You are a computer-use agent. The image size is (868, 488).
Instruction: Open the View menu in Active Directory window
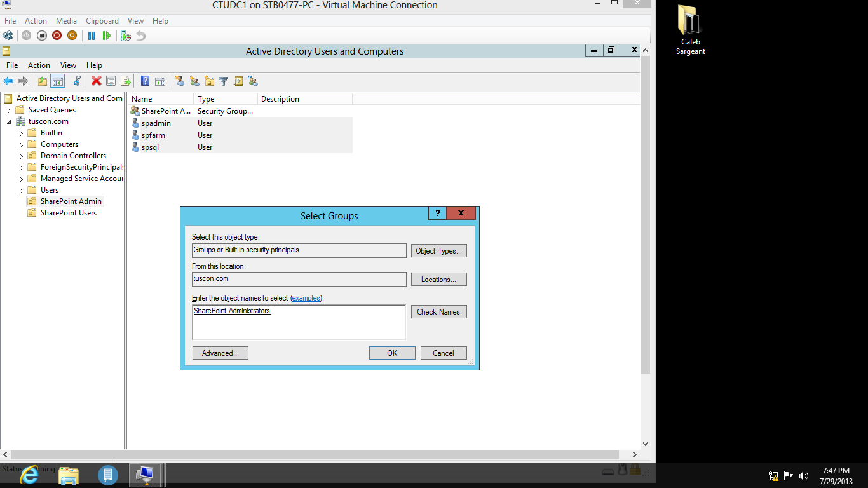click(68, 65)
